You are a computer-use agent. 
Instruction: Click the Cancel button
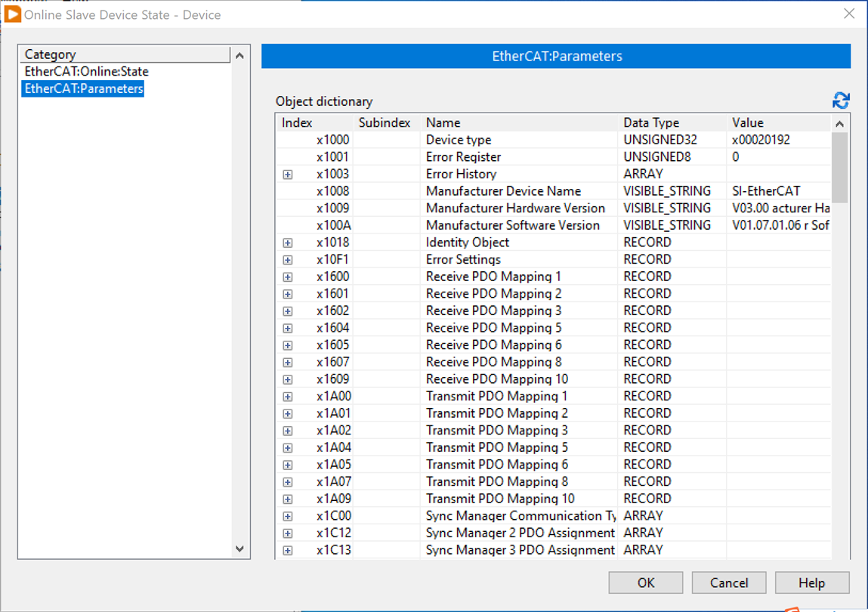729,583
